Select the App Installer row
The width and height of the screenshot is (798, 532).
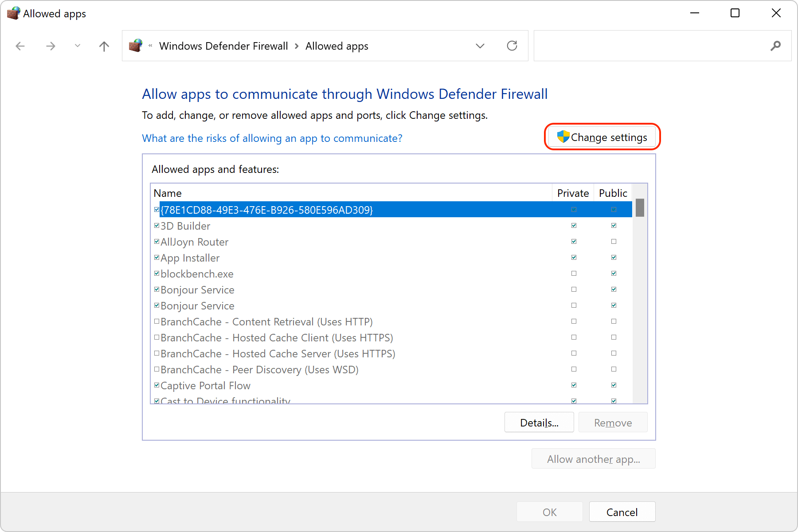(391, 258)
